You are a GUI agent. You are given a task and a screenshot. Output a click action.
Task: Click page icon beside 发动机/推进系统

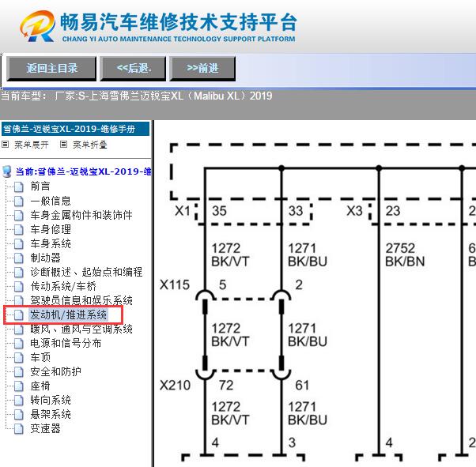[x=19, y=315]
